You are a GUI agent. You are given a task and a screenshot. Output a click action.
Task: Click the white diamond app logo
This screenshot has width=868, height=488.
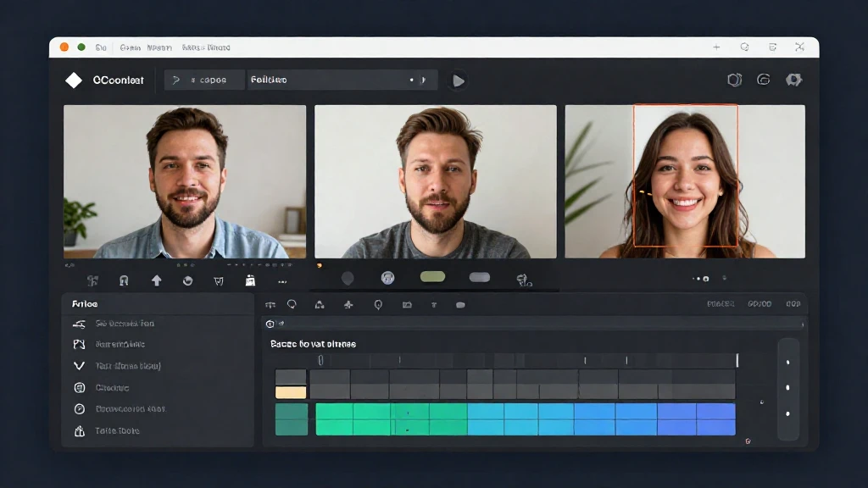74,80
